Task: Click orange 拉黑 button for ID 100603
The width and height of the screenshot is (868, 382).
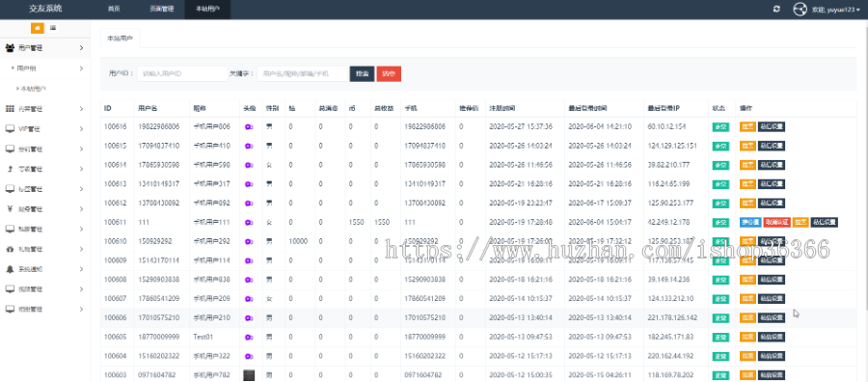Action: click(747, 375)
